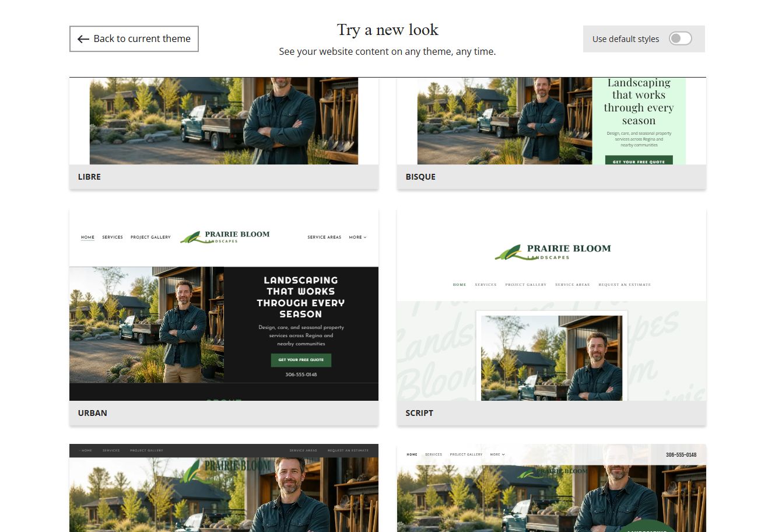Click Request an Estimate in Script preview
This screenshot has width=775, height=532.
tap(625, 285)
